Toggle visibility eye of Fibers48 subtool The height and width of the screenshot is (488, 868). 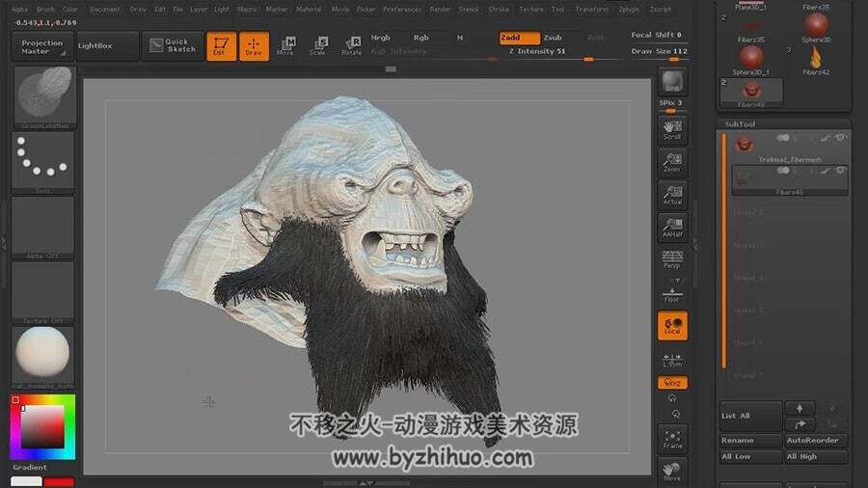pos(841,171)
